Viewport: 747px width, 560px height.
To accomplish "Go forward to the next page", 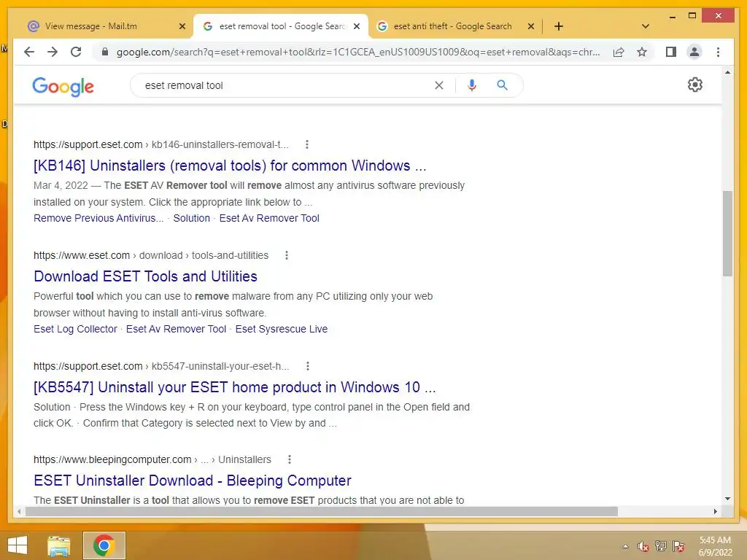I will 53,52.
